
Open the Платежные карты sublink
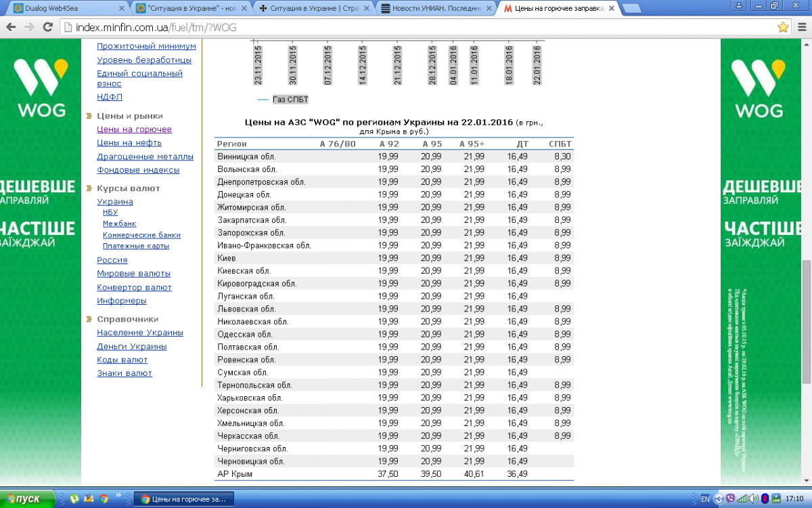[136, 246]
